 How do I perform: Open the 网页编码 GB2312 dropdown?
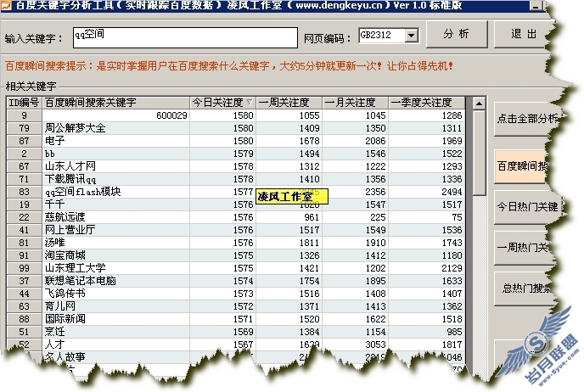point(412,36)
